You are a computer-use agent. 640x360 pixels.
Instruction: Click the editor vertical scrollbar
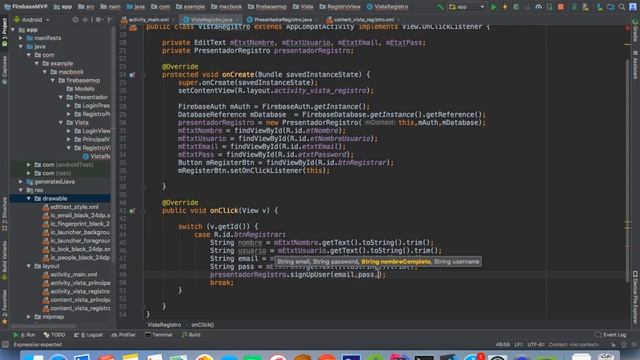point(628,170)
